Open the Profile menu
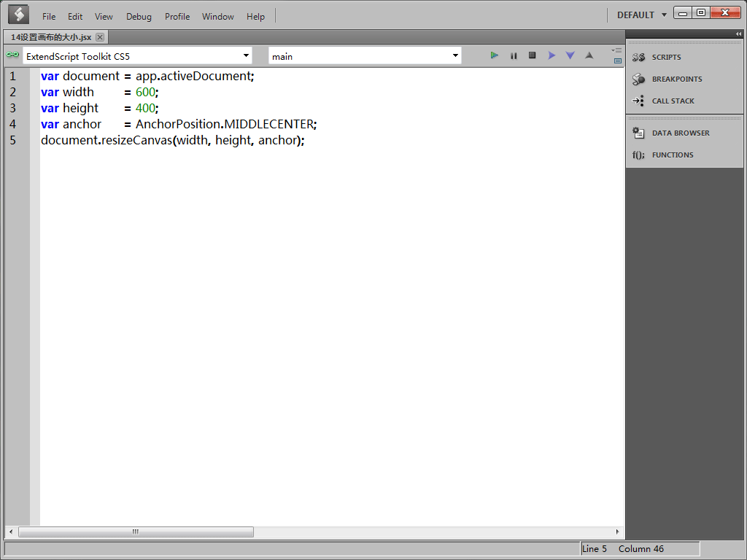Screen dimensions: 747x560 (177, 16)
